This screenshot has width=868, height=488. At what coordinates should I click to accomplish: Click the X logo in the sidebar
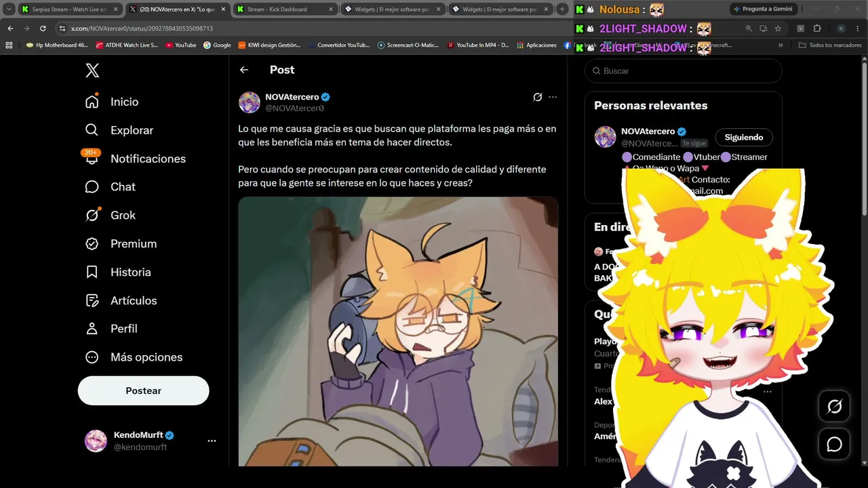point(92,70)
